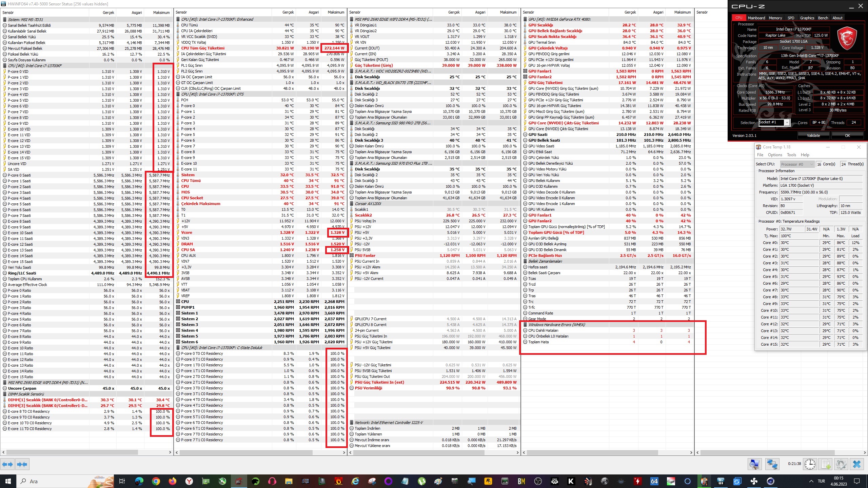
Task: Open the SPD tab in CPU-Z
Action: pyautogui.click(x=791, y=18)
